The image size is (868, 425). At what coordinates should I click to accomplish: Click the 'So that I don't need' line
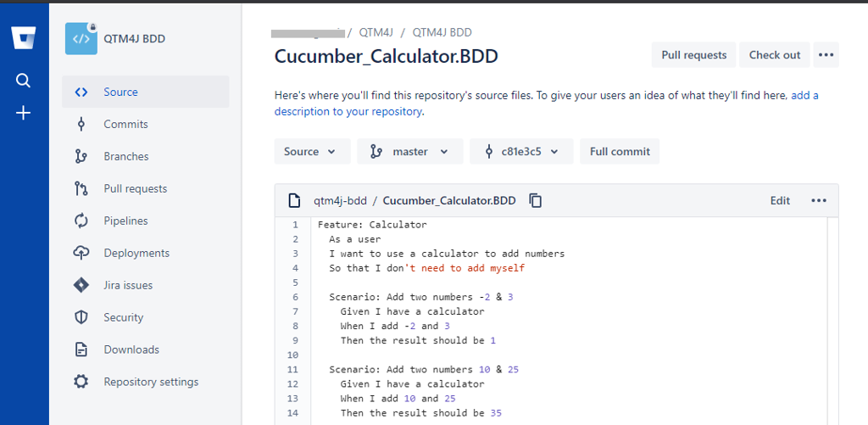coord(427,268)
